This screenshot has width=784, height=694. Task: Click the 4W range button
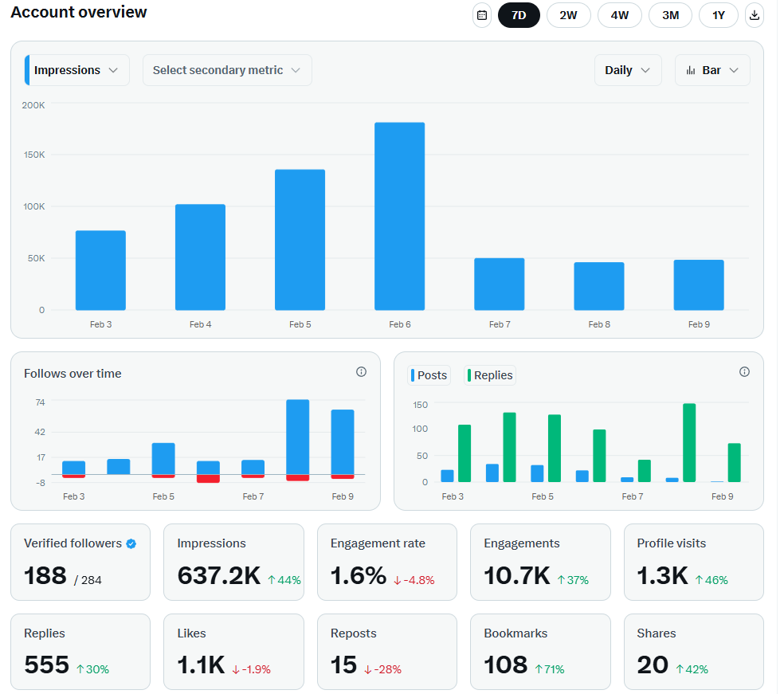click(x=619, y=15)
